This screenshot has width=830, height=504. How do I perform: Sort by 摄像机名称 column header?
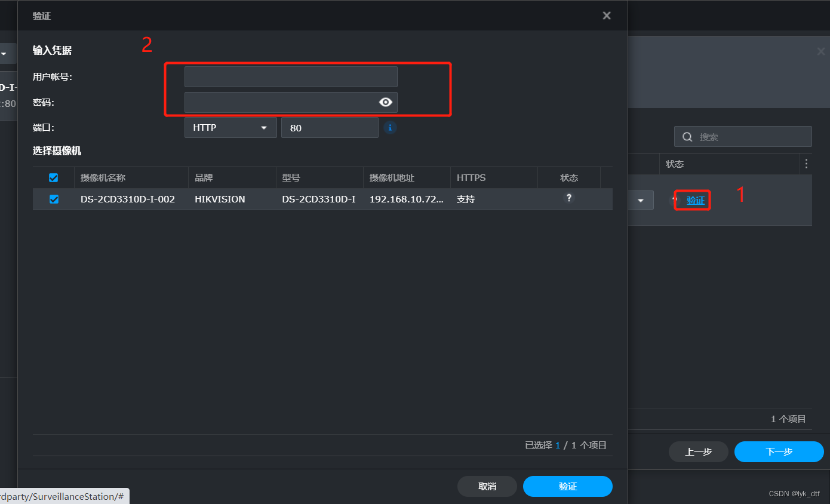[x=131, y=178]
